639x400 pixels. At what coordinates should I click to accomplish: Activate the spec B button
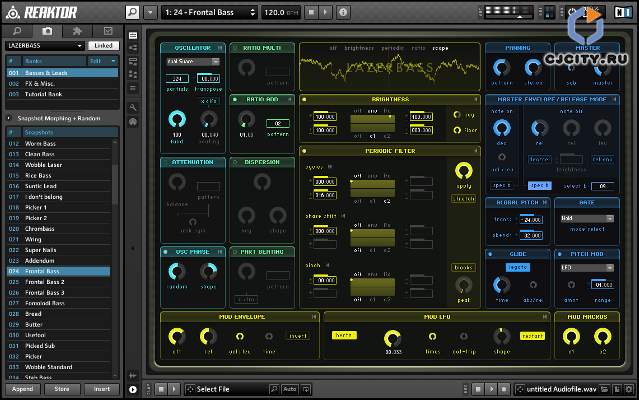(x=540, y=185)
